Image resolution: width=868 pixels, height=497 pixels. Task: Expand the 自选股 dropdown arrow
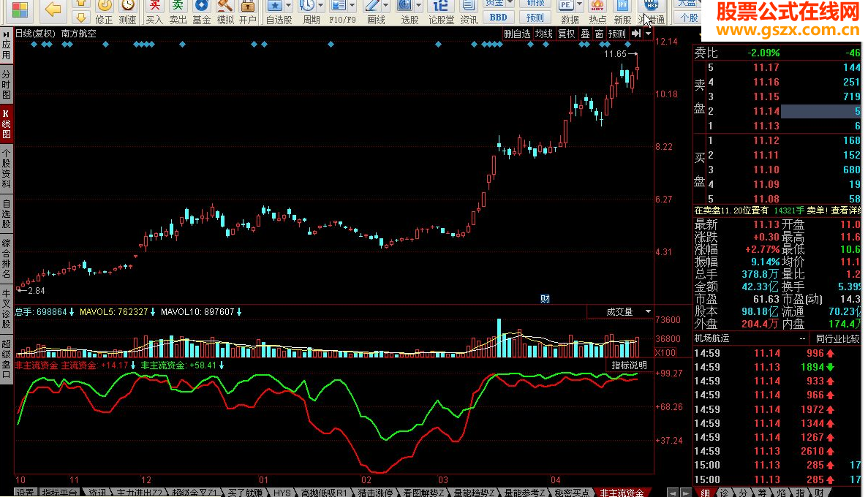pos(288,6)
